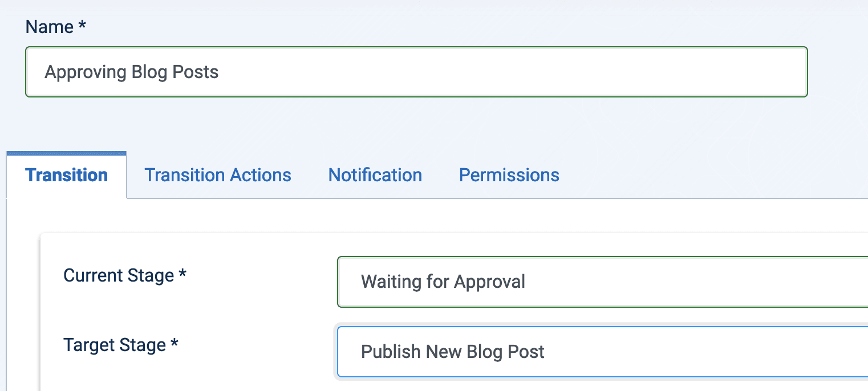Place cursor in "Approving Blog Posts" text

click(132, 72)
